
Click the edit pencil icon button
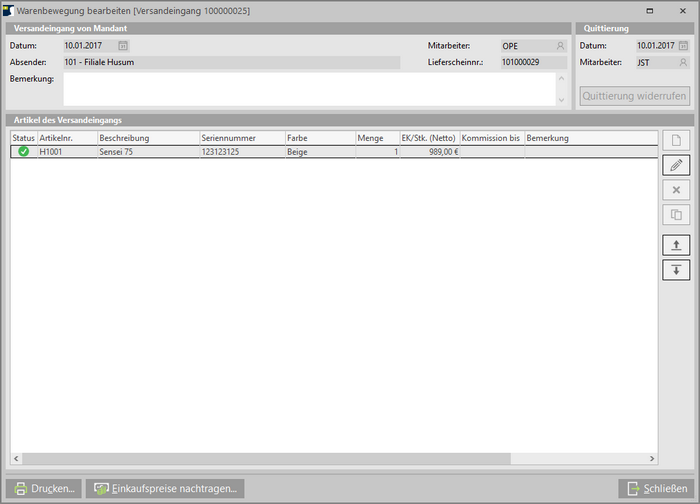(x=676, y=165)
